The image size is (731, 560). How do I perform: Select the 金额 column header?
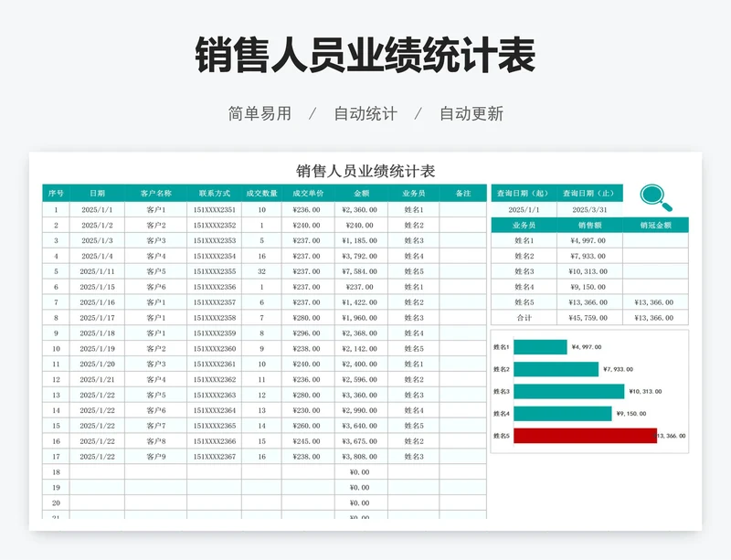pyautogui.click(x=361, y=193)
